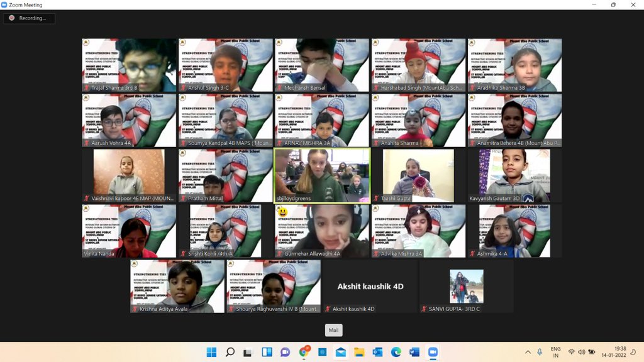Select Ashmika 4-A video tile
The image size is (644, 362).
(x=515, y=231)
